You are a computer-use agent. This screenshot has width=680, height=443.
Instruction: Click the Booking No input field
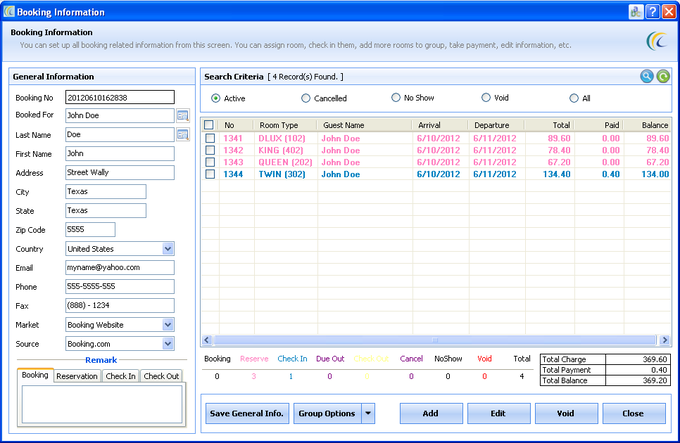(120, 97)
